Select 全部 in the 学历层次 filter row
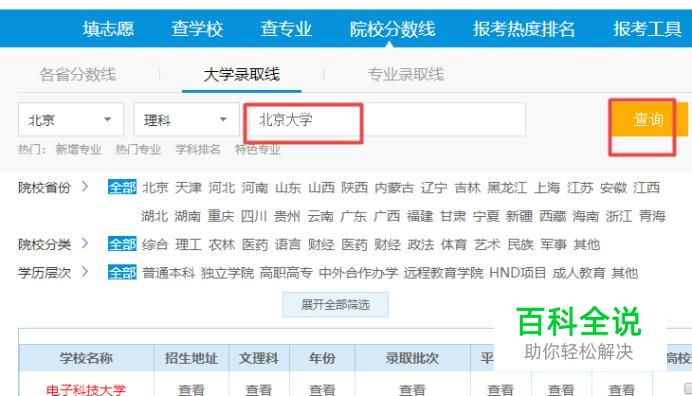 point(122,272)
